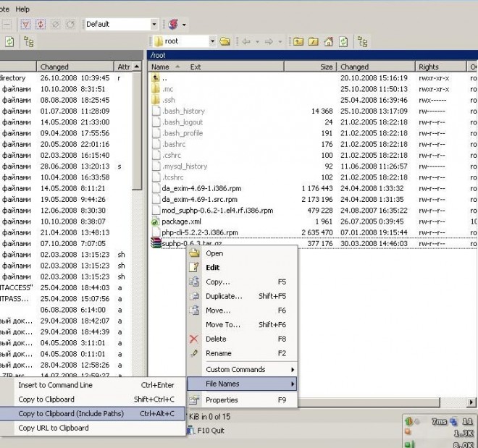Refresh the remote panel directory listing
The width and height of the screenshot is (478, 448).
click(x=343, y=42)
